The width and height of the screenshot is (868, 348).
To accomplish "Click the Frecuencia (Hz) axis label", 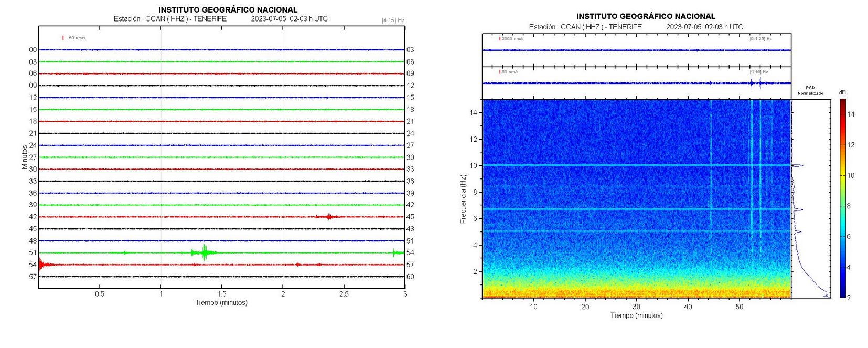I will (463, 199).
